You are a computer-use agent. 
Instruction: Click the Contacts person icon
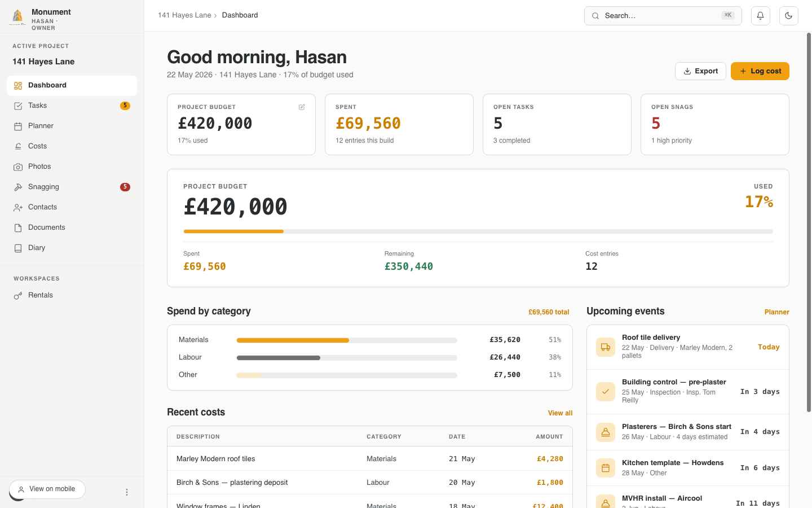click(18, 208)
